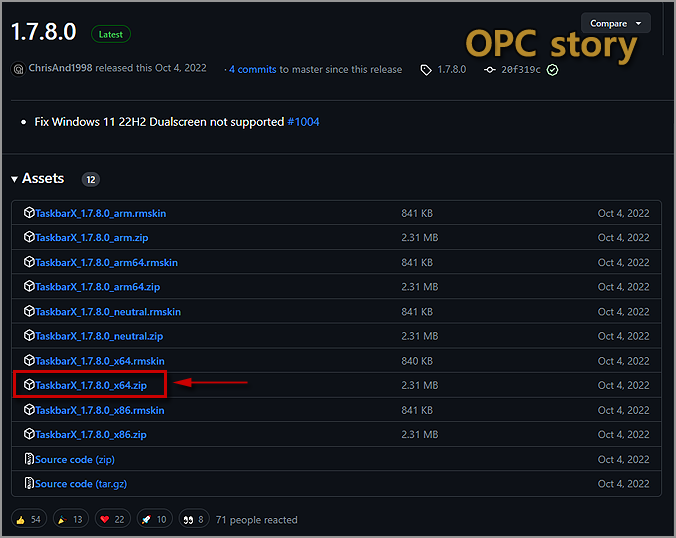Click file-zip icon of Source code (tar.gz)
Image resolution: width=676 pixels, height=538 pixels.
(29, 483)
